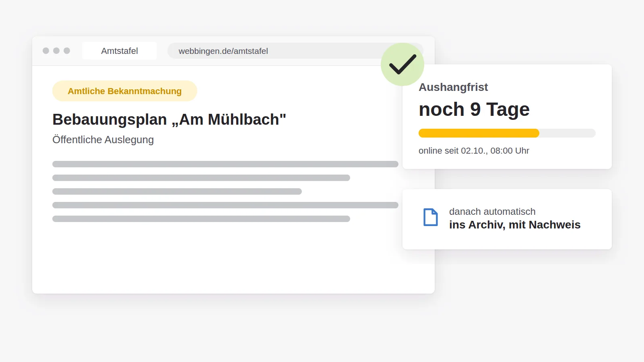Click the text noch 9 Tage

pos(474,109)
